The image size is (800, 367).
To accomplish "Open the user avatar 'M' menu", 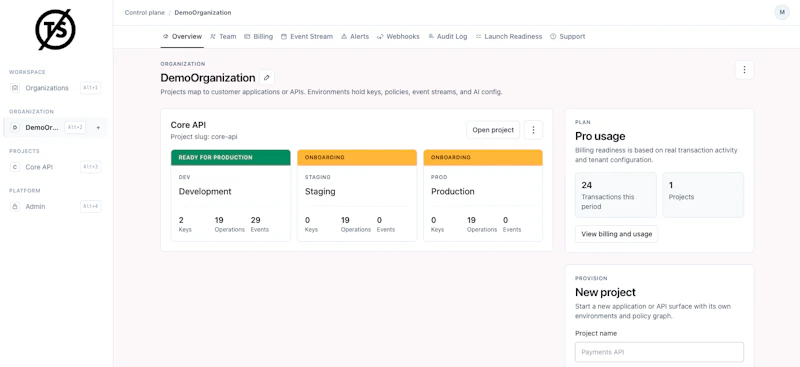I will point(782,12).
